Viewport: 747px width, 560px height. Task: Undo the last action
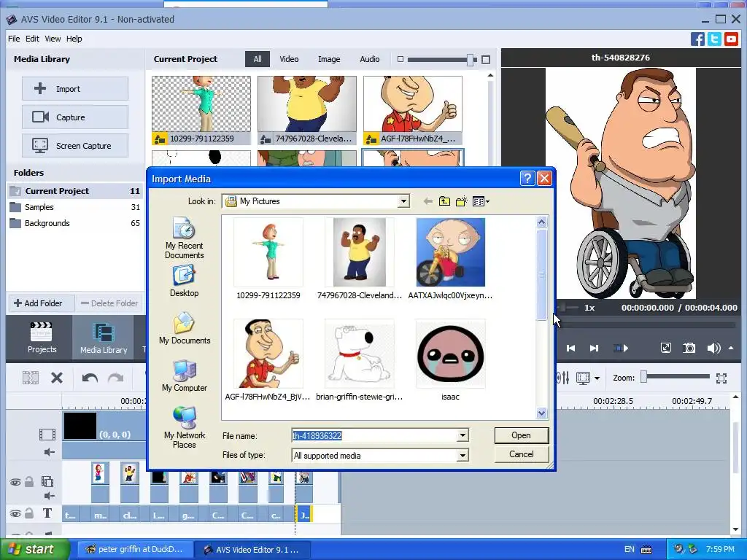coord(90,378)
